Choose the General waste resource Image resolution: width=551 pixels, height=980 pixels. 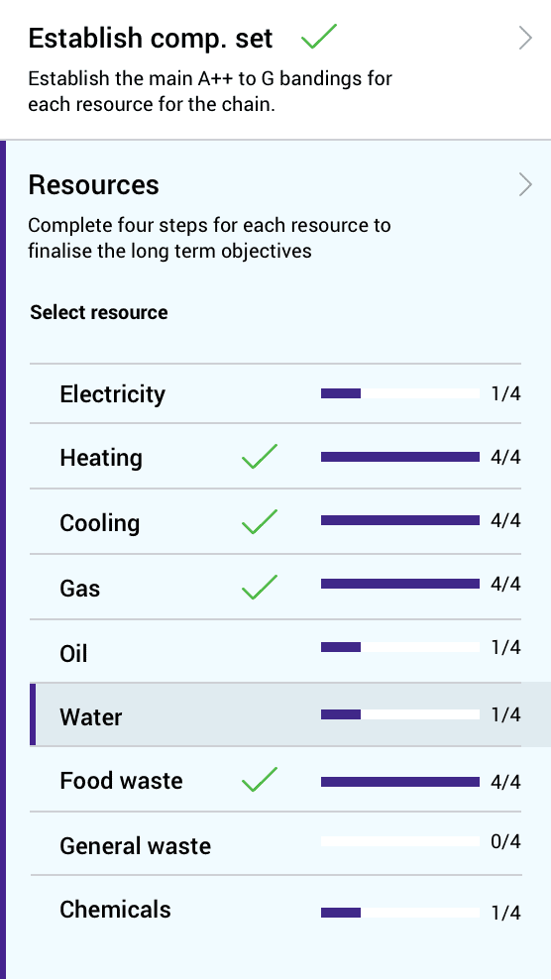point(275,843)
